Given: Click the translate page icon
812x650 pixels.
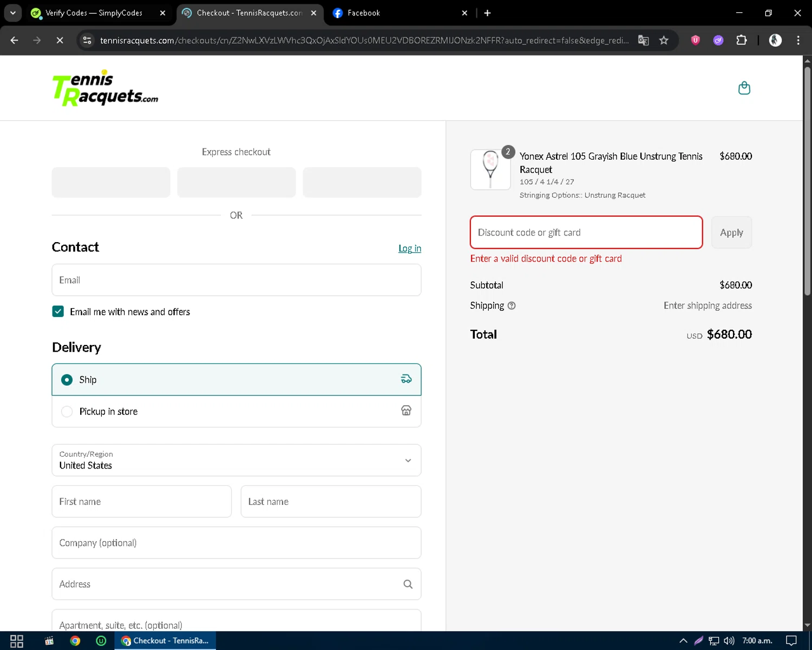Looking at the screenshot, I should [643, 40].
